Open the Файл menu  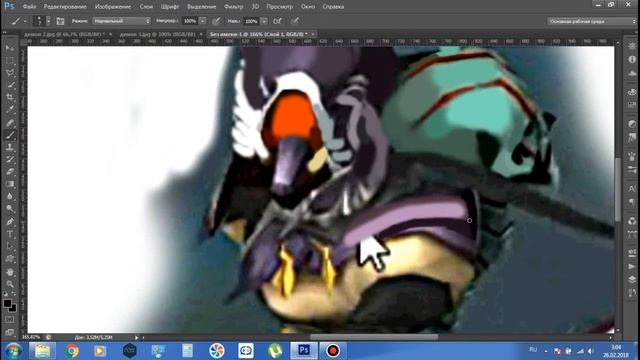point(29,7)
